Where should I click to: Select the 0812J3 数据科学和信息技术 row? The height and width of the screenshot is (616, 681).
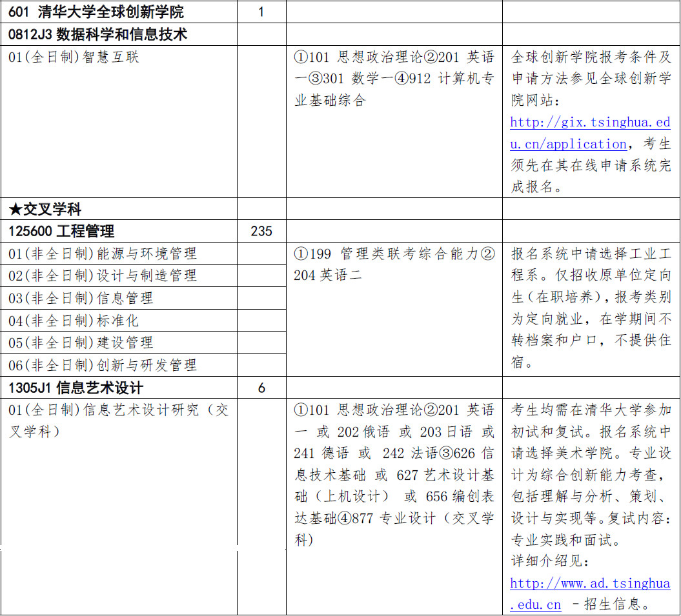point(98,34)
